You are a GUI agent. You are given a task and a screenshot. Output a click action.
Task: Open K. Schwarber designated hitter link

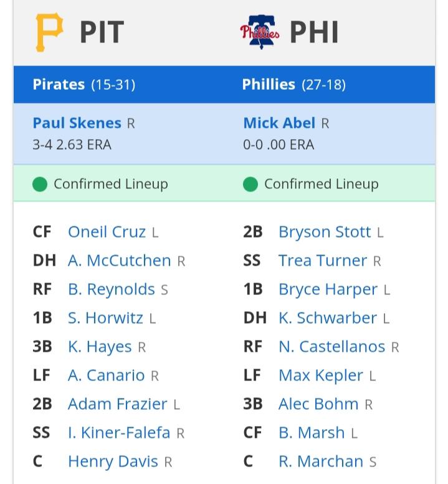(x=328, y=318)
